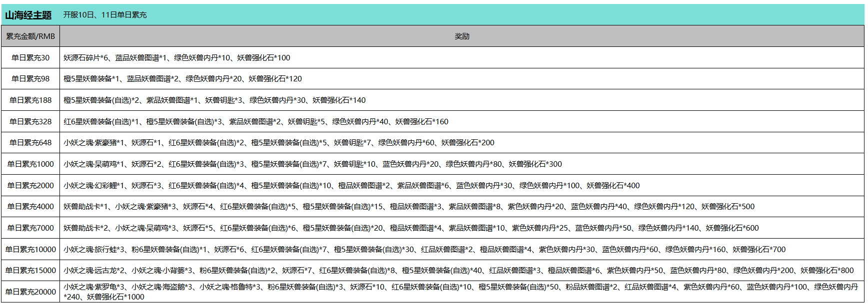Click the 单日累充188 row label
The image size is (868, 307).
[x=30, y=100]
